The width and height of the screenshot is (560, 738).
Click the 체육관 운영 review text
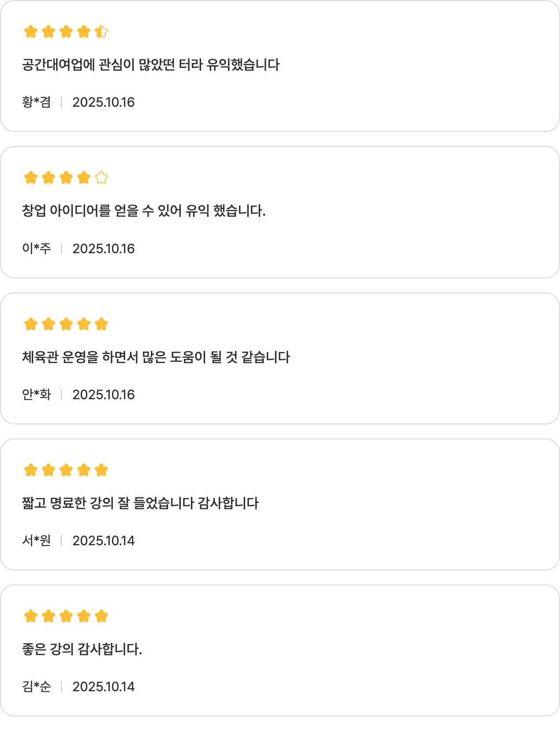(x=156, y=357)
